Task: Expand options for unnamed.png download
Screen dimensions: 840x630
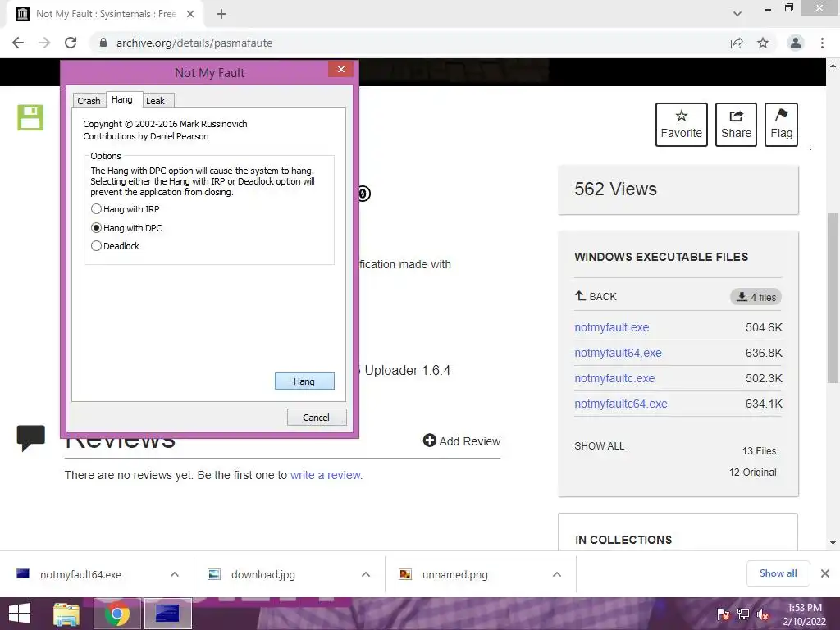Action: (557, 574)
